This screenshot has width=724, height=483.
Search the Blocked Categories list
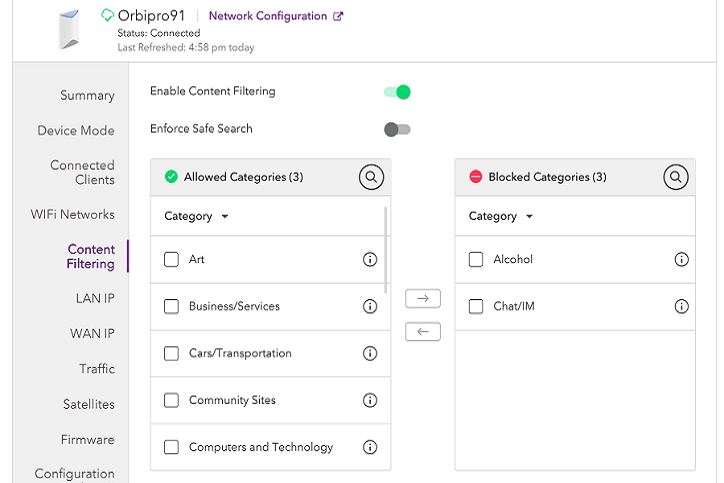(x=676, y=177)
